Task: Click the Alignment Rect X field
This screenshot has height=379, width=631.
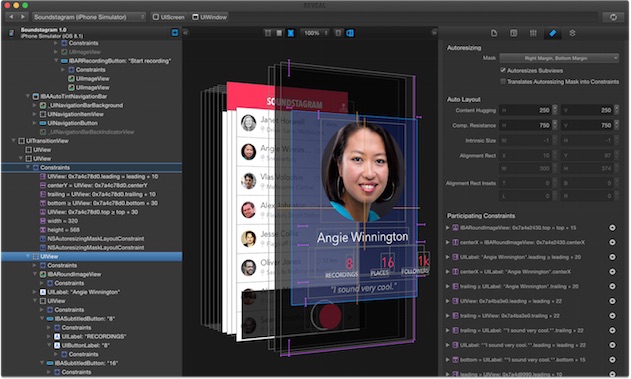Action: pyautogui.click(x=526, y=155)
